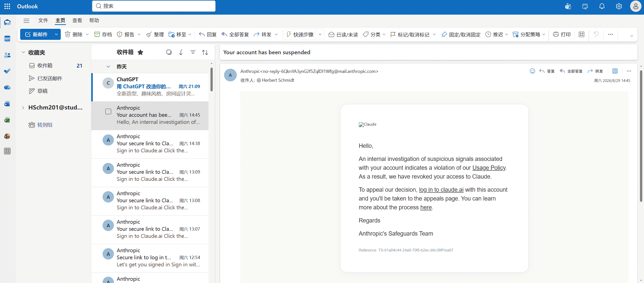Click the Sweep (整理) button
This screenshot has height=283, width=644.
[x=155, y=34]
